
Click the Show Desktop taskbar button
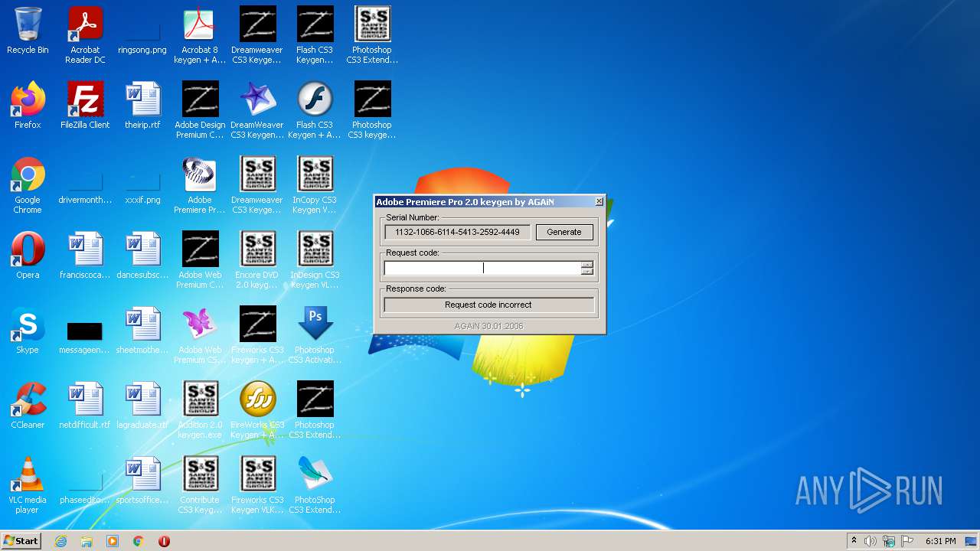point(972,541)
